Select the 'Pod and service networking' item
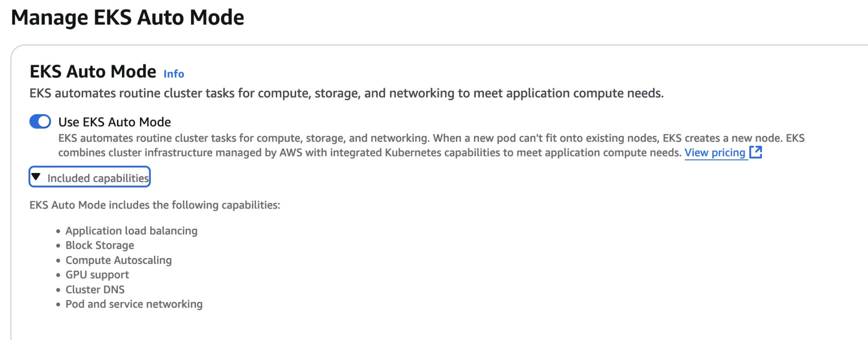 pos(134,304)
